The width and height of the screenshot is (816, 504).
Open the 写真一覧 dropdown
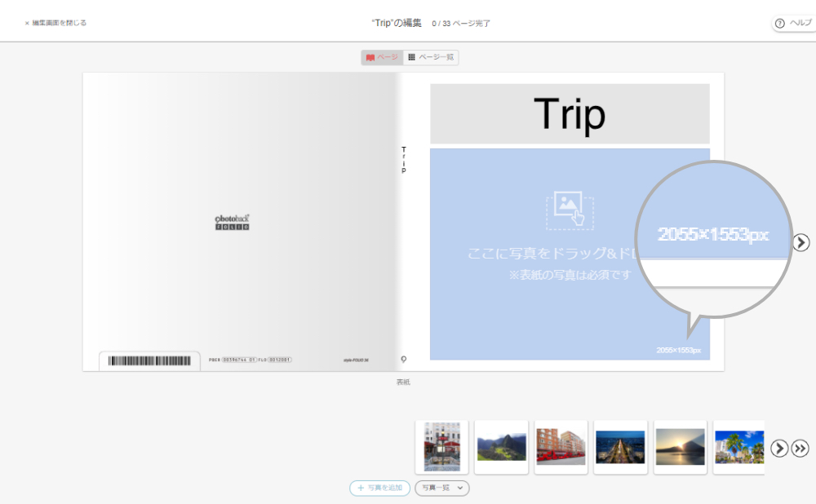pos(442,488)
